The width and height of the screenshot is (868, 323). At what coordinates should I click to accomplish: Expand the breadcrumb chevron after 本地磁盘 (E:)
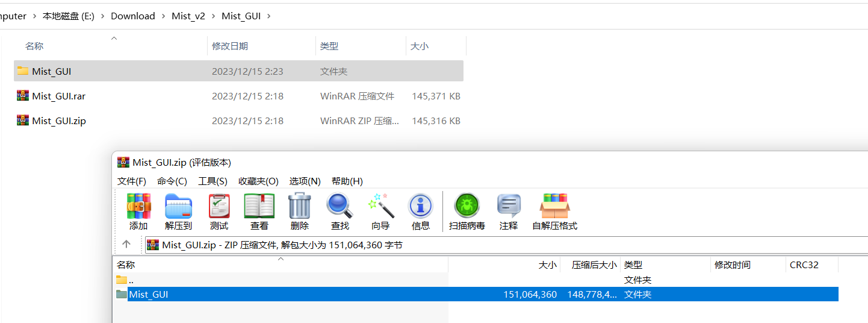pyautogui.click(x=102, y=16)
